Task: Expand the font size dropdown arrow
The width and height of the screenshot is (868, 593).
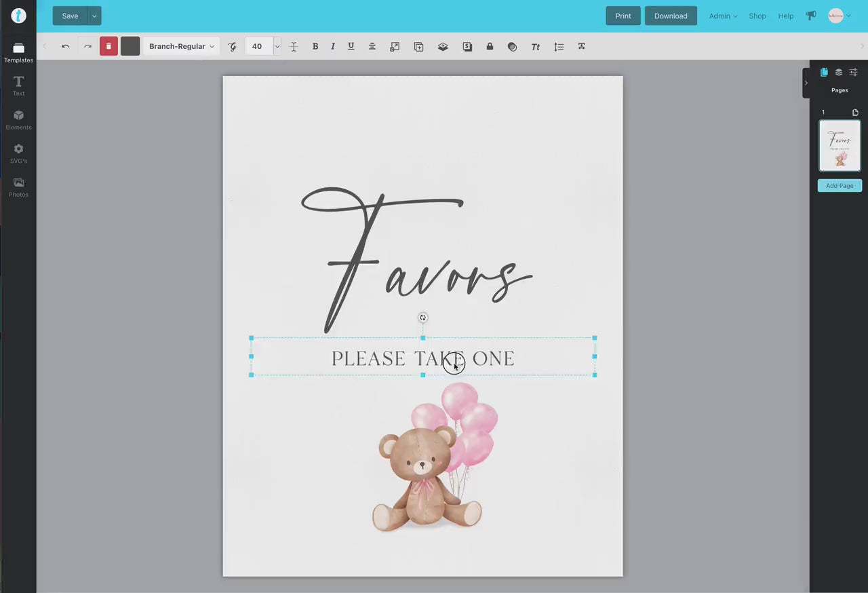Action: click(x=277, y=46)
